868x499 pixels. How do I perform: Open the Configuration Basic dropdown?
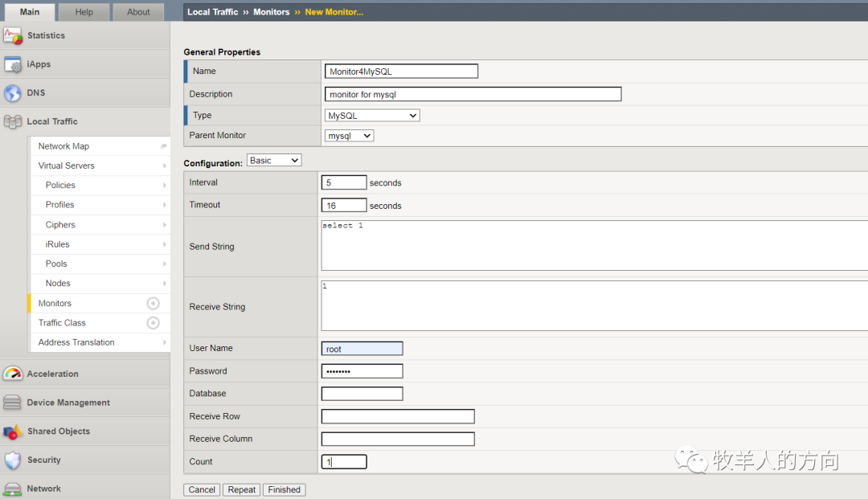tap(273, 161)
